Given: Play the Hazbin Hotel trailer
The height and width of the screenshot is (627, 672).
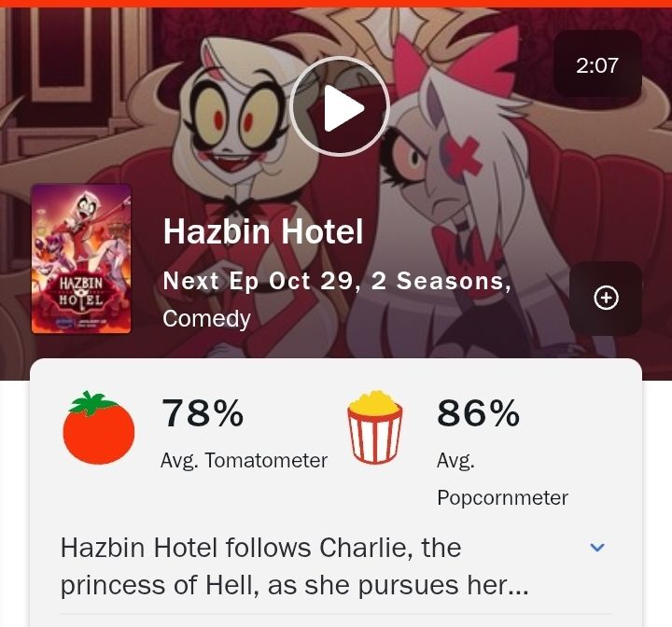Looking at the screenshot, I should pyautogui.click(x=340, y=106).
